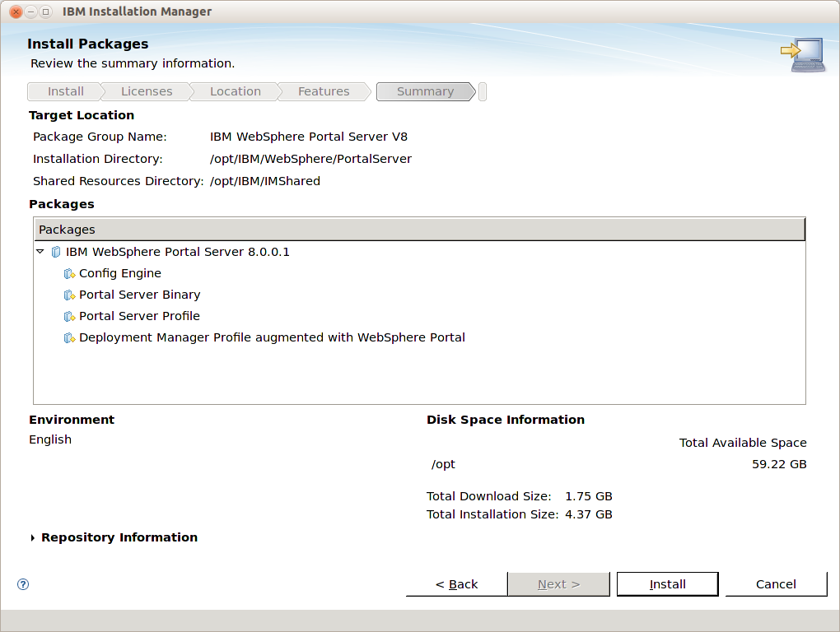Screen dimensions: 840x632
Task: Click the English environment language text
Action: click(x=50, y=440)
